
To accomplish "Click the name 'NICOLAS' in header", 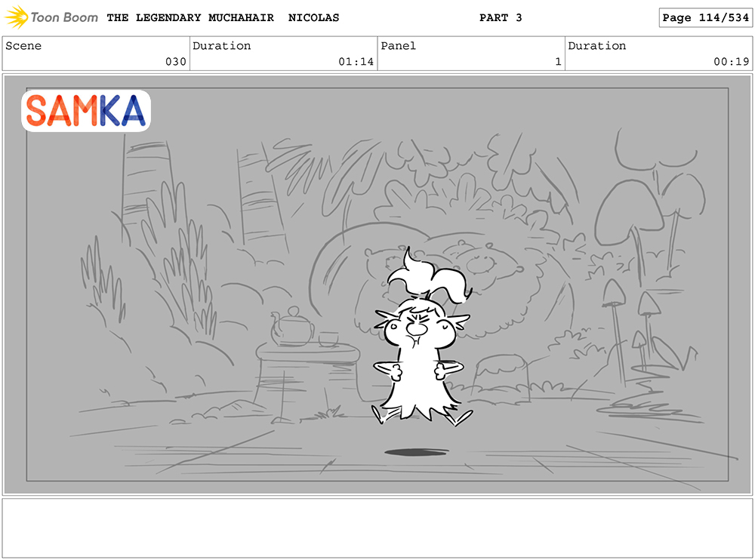I will 313,18.
